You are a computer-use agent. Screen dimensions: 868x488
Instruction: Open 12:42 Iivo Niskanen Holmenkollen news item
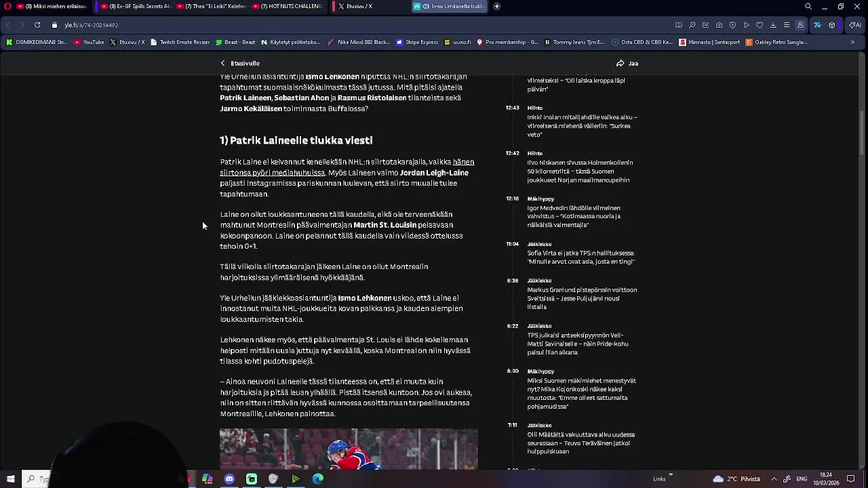click(580, 171)
